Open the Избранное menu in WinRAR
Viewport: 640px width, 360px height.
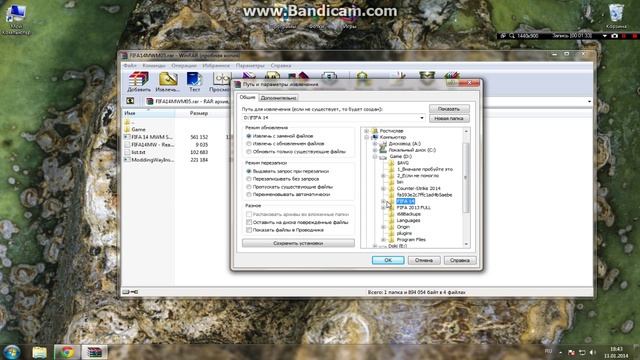pyautogui.click(x=216, y=65)
